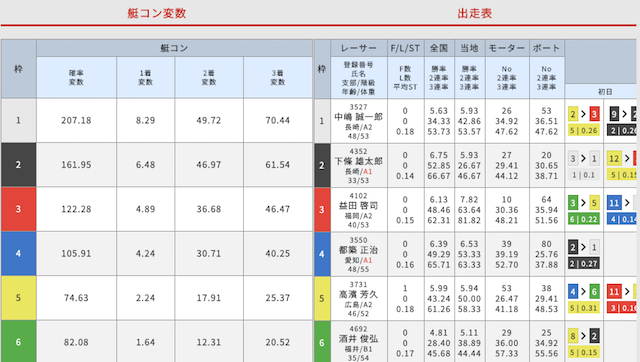The width and height of the screenshot is (640, 362).
Task: Click the 1着変数 column header
Action: 145,77
